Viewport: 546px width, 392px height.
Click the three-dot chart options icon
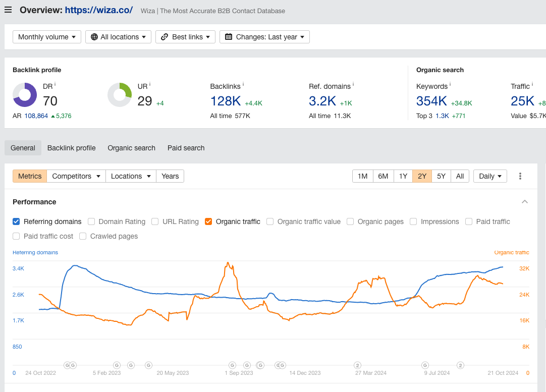[x=520, y=176]
